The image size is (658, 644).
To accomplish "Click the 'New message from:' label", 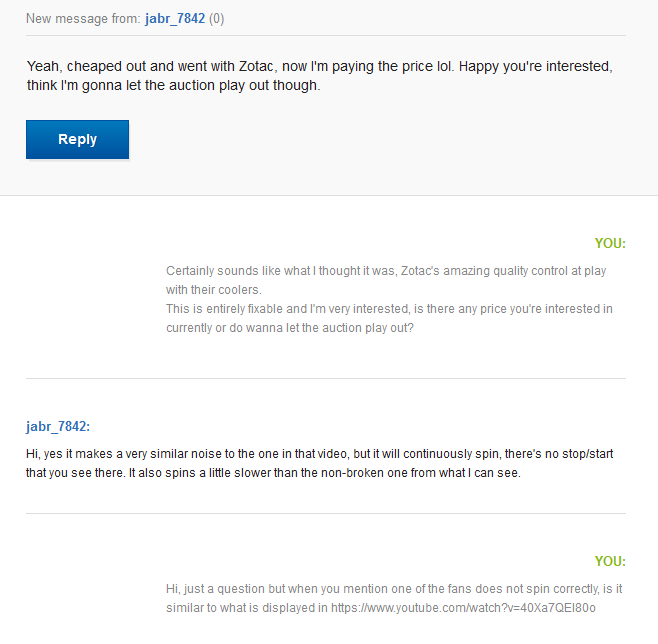I will coord(83,18).
